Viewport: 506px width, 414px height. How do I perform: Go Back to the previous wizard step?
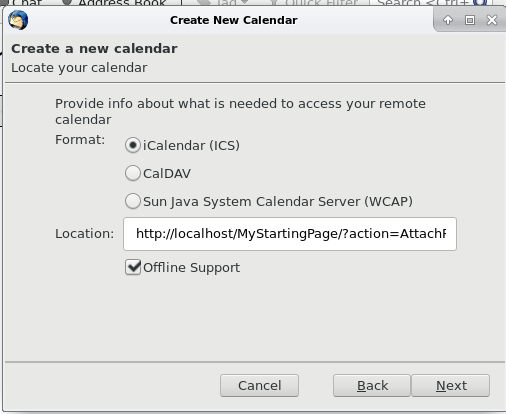pyautogui.click(x=372, y=386)
